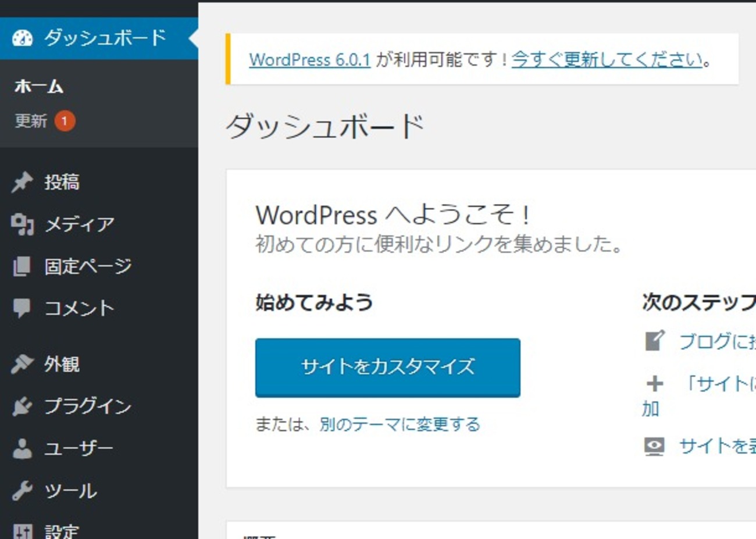This screenshot has width=756, height=539.
Task: Click the plug icon beside プラグイン
Action: [x=22, y=406]
